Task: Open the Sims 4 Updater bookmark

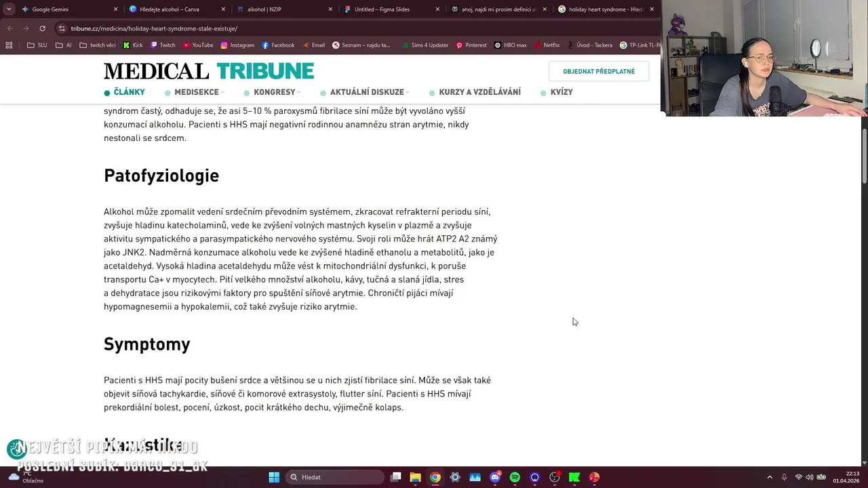Action: (425, 45)
